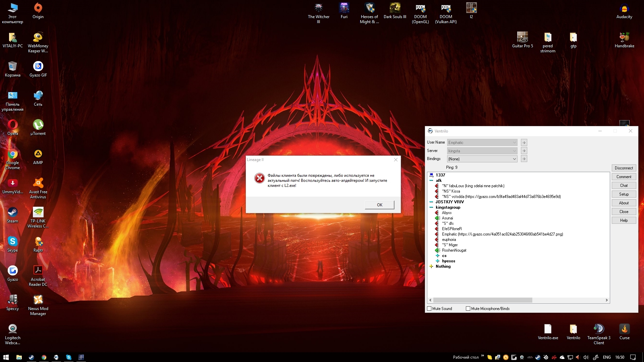Image resolution: width=644 pixels, height=362 pixels.
Task: Check the Mute Microphone/Binds box
Action: [468, 309]
